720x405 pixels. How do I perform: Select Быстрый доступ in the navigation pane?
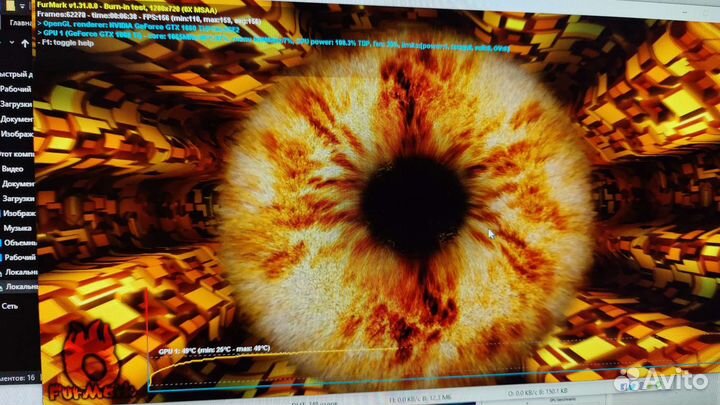click(17, 74)
